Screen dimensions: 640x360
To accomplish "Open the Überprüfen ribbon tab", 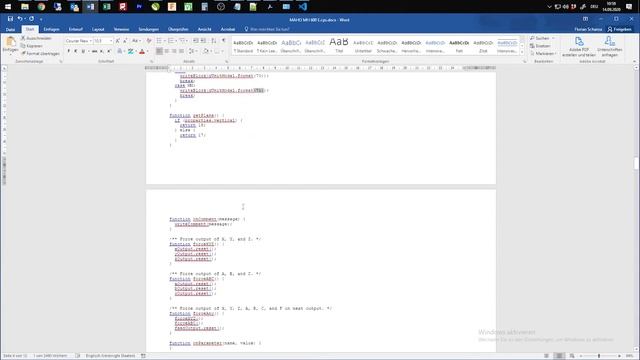I will click(178, 29).
